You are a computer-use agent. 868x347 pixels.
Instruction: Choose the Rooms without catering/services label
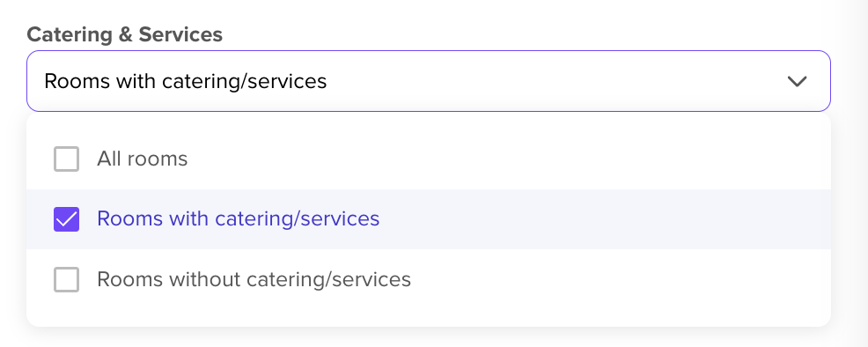[254, 279]
